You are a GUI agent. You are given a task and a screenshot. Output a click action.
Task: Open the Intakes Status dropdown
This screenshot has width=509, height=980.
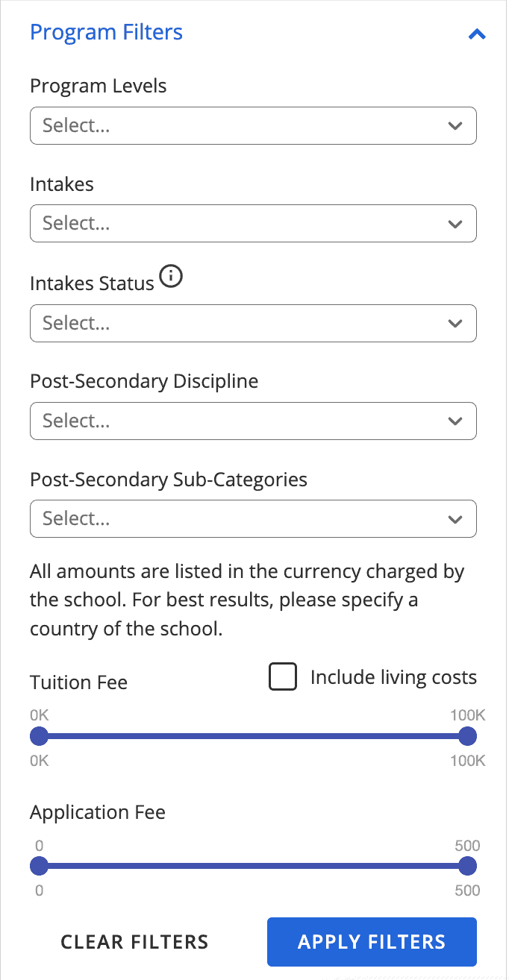pos(253,323)
